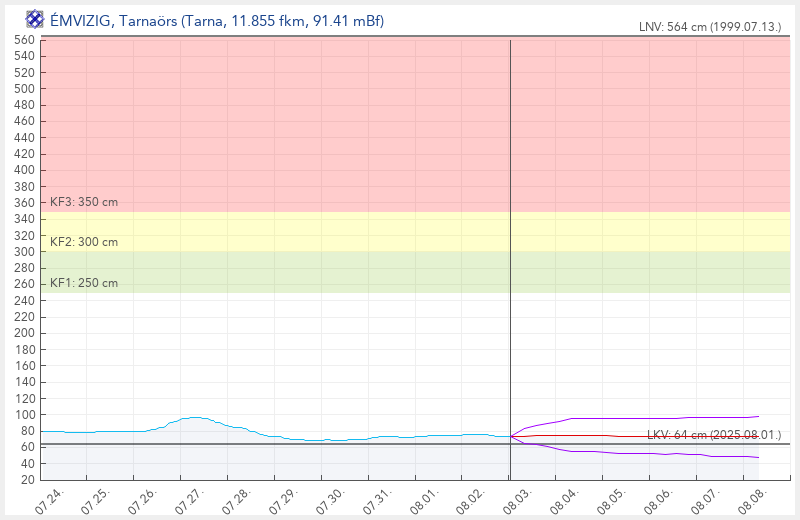
Task: Click the 07.29. date axis label
Action: pyautogui.click(x=284, y=501)
